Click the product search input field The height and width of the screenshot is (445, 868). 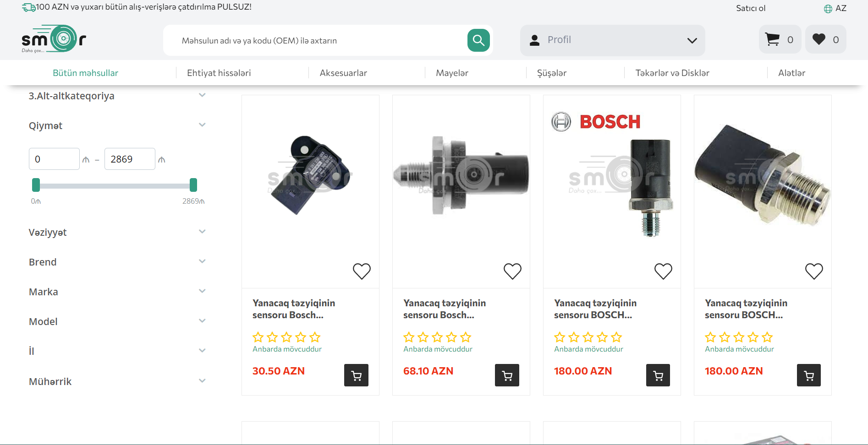coord(316,41)
